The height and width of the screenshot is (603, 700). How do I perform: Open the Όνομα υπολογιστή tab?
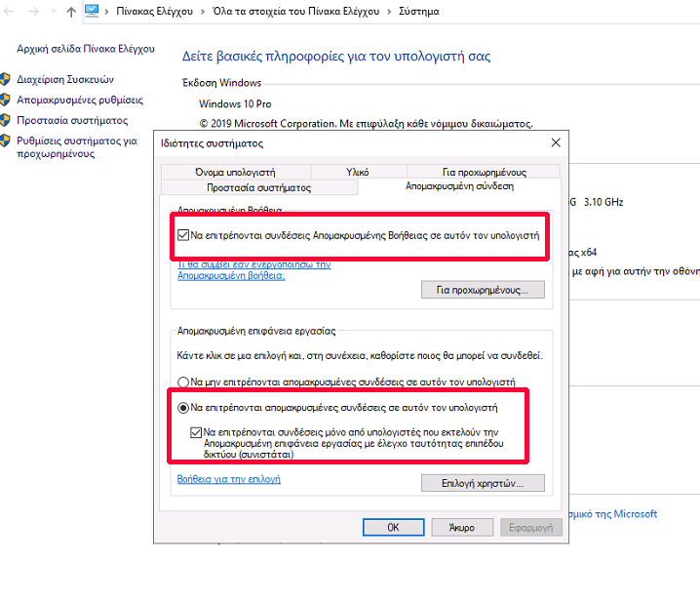click(x=235, y=172)
